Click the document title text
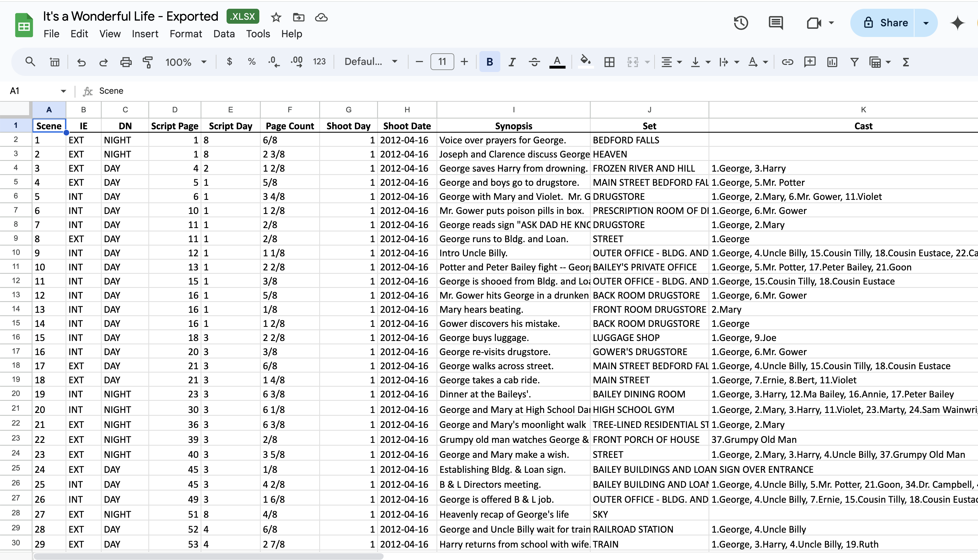 point(131,17)
